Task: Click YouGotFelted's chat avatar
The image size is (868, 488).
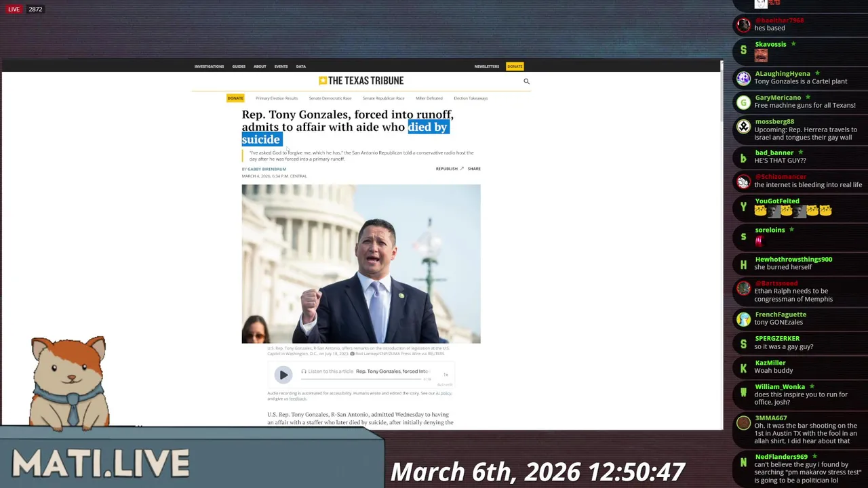Action: (x=744, y=207)
